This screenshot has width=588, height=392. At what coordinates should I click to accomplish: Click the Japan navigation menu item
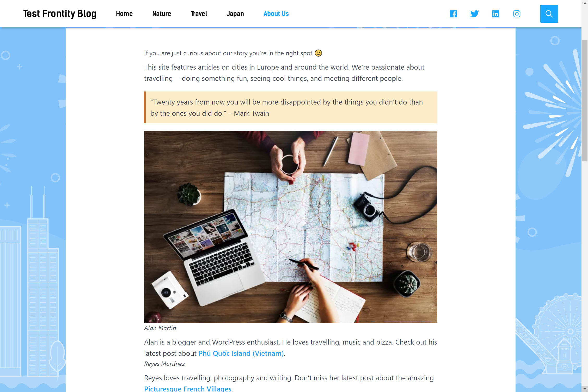235,14
